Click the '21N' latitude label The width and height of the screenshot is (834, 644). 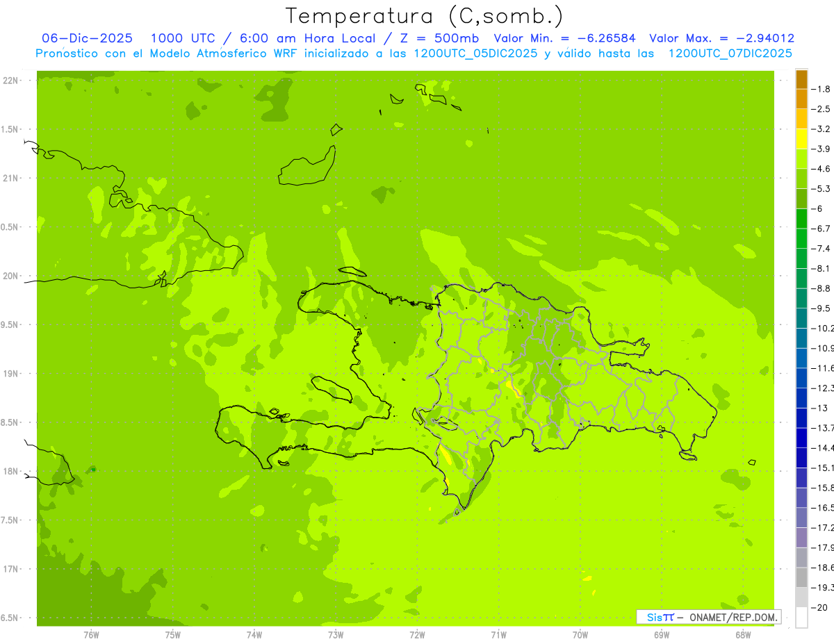coord(12,178)
